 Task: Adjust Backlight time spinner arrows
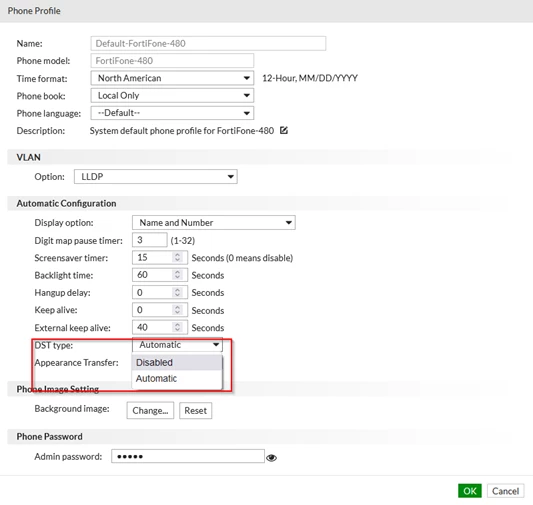[x=177, y=275]
